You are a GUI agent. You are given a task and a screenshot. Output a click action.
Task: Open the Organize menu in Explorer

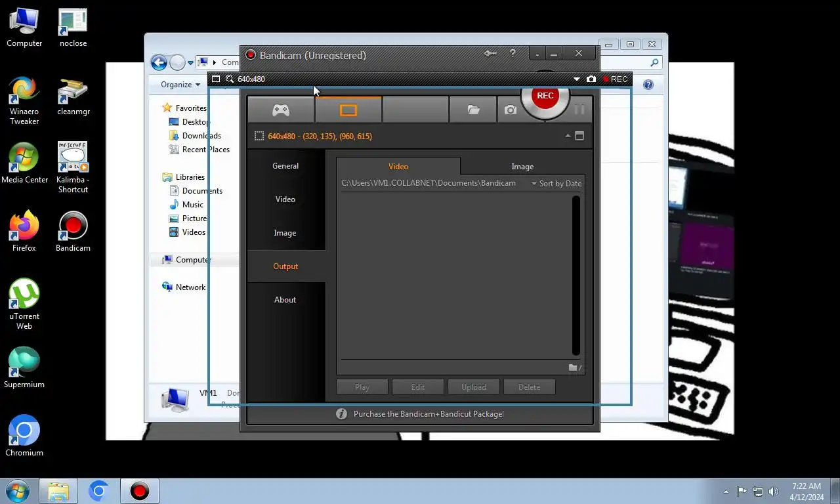[x=180, y=85]
